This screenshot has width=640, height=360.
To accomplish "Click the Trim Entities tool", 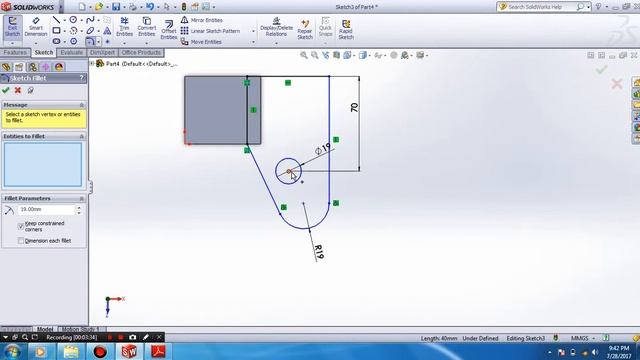I will (124, 27).
